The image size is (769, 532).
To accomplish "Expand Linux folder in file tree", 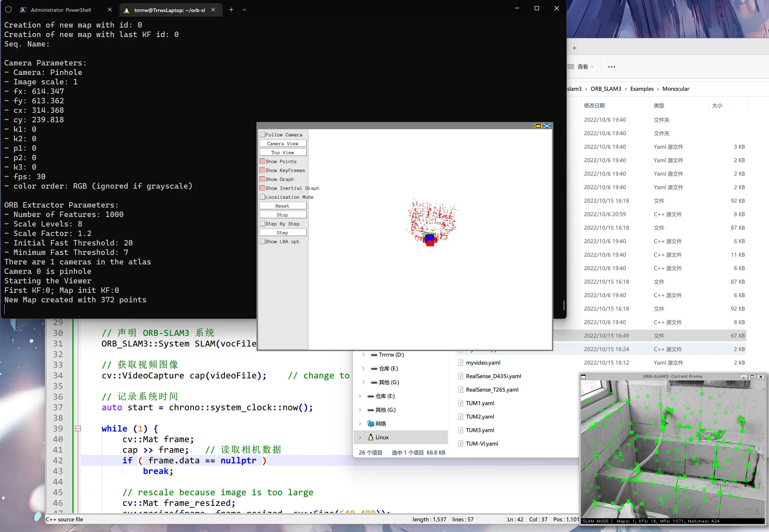I will coord(361,437).
